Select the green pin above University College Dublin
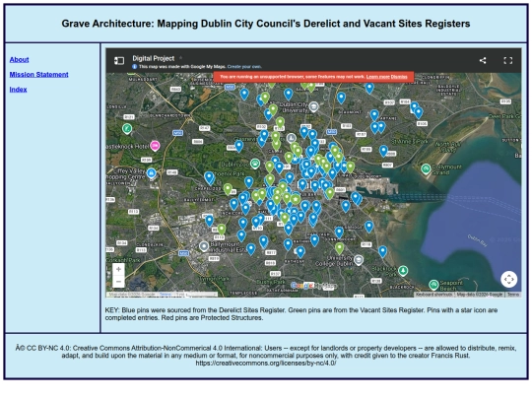The width and height of the screenshot is (532, 399). (339, 248)
